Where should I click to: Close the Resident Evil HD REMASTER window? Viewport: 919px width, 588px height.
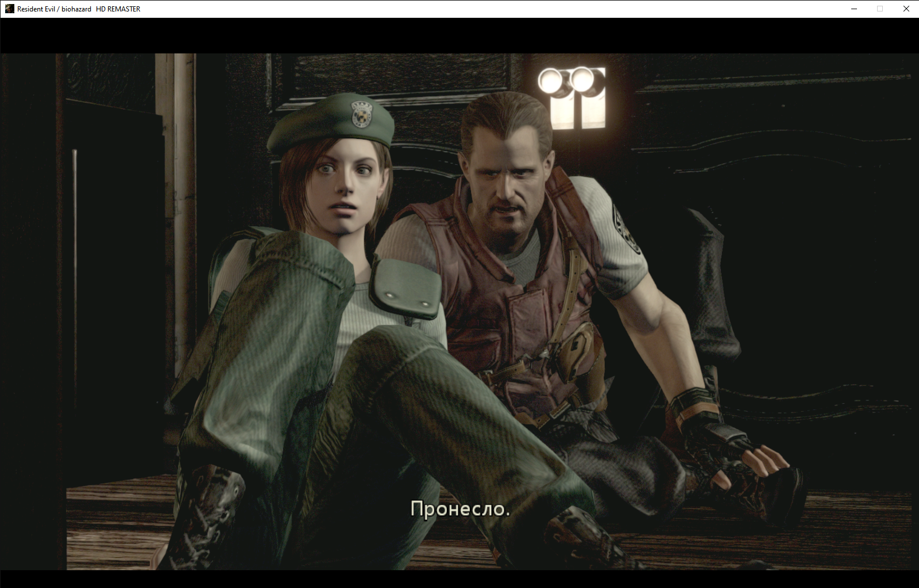906,9
